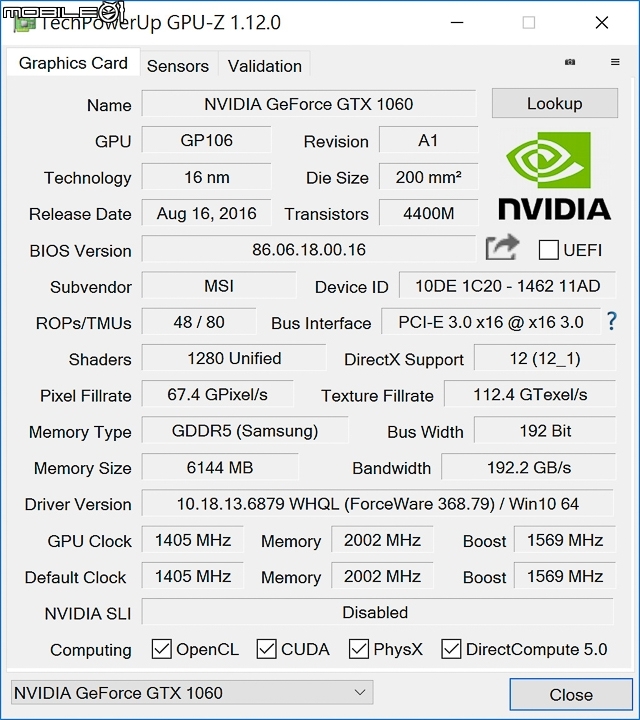Click the Default Clock row Memory 2002 MHz field
The image size is (640, 720).
(382, 576)
